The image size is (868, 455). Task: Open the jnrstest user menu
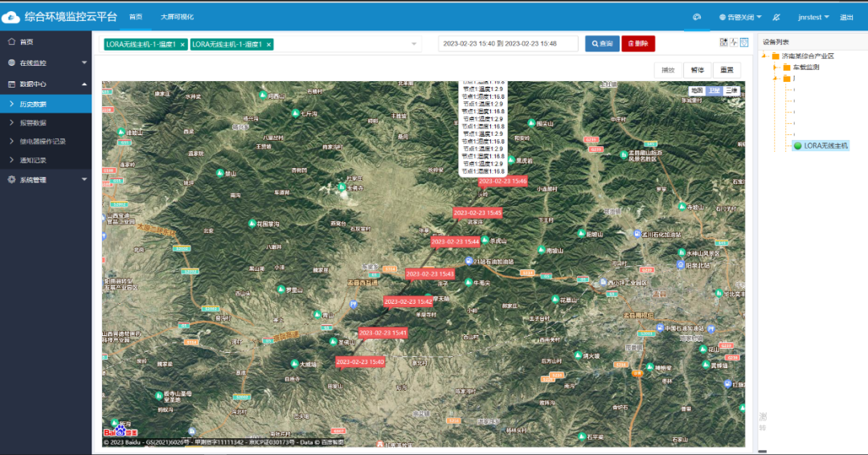pyautogui.click(x=813, y=17)
